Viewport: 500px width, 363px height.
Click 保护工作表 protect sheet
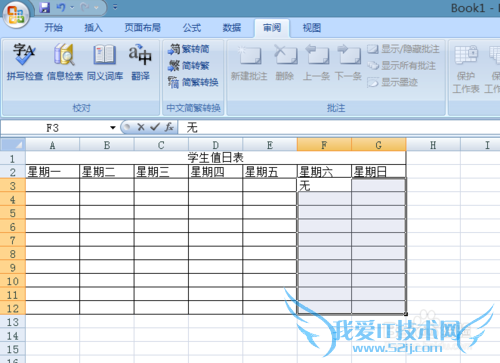point(466,69)
